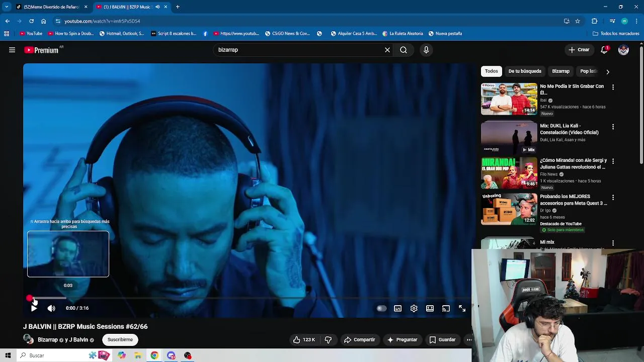Clear the bizarrap search text

(x=387, y=50)
